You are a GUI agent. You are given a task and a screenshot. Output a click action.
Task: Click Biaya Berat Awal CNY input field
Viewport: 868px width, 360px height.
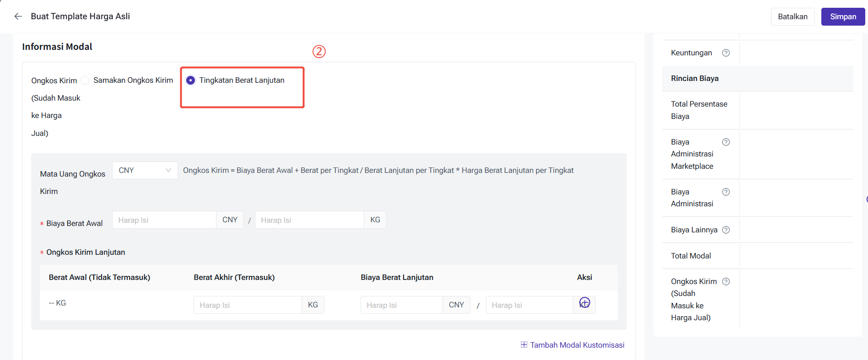point(164,220)
